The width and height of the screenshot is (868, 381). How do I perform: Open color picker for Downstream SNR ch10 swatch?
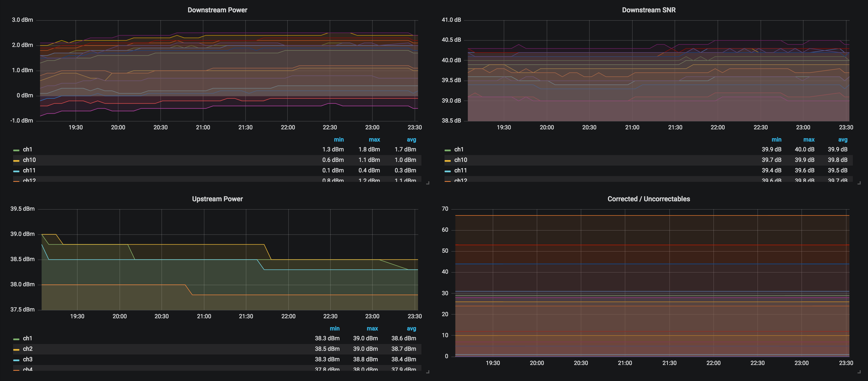(x=447, y=161)
